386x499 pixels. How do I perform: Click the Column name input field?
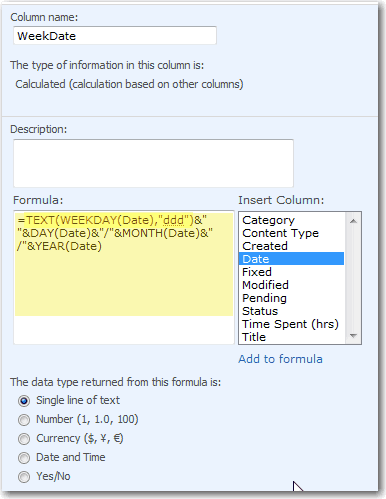[115, 36]
